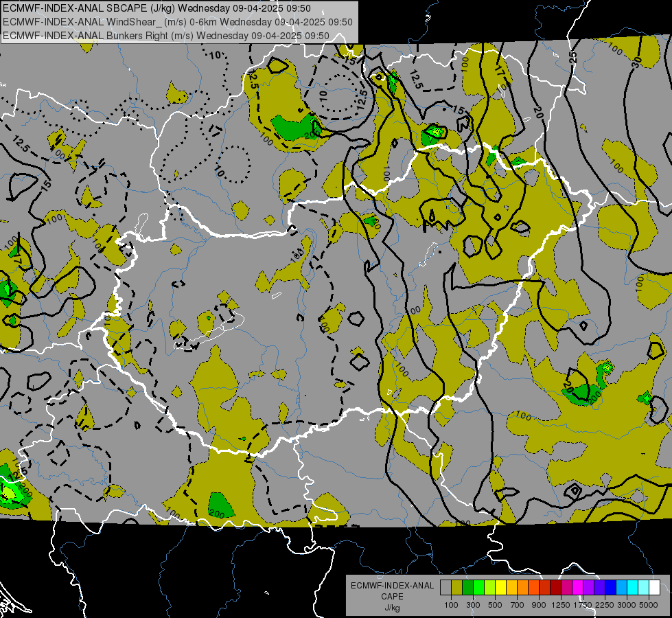Click legend scale value 500
This screenshot has height=618, width=672.
pyautogui.click(x=495, y=605)
